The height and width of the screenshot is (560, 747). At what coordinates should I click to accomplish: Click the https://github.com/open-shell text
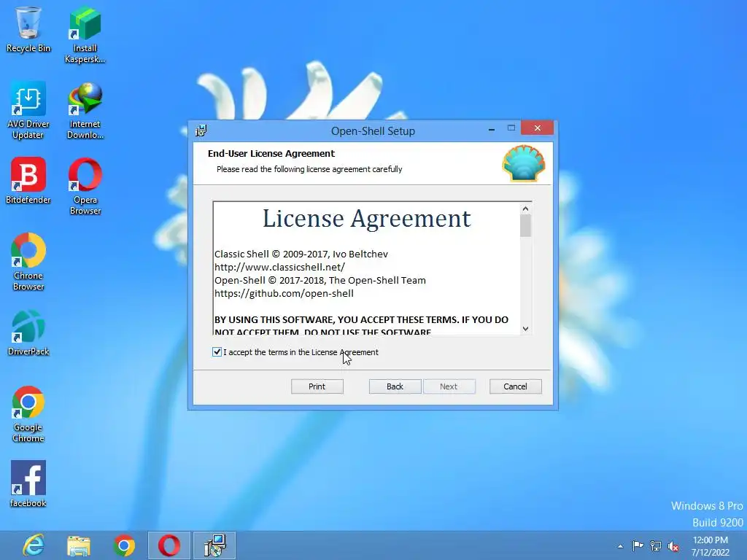point(284,293)
